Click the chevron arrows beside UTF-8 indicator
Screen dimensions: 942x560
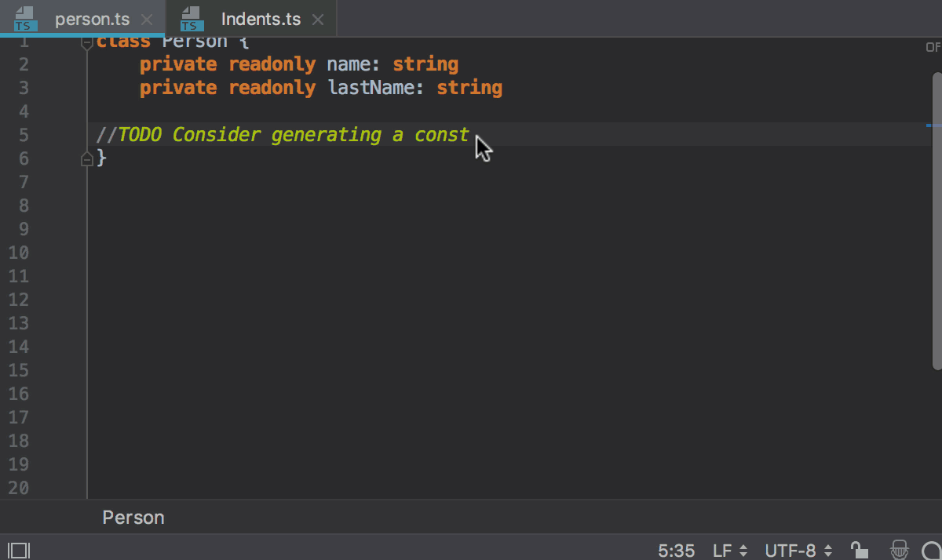828,550
